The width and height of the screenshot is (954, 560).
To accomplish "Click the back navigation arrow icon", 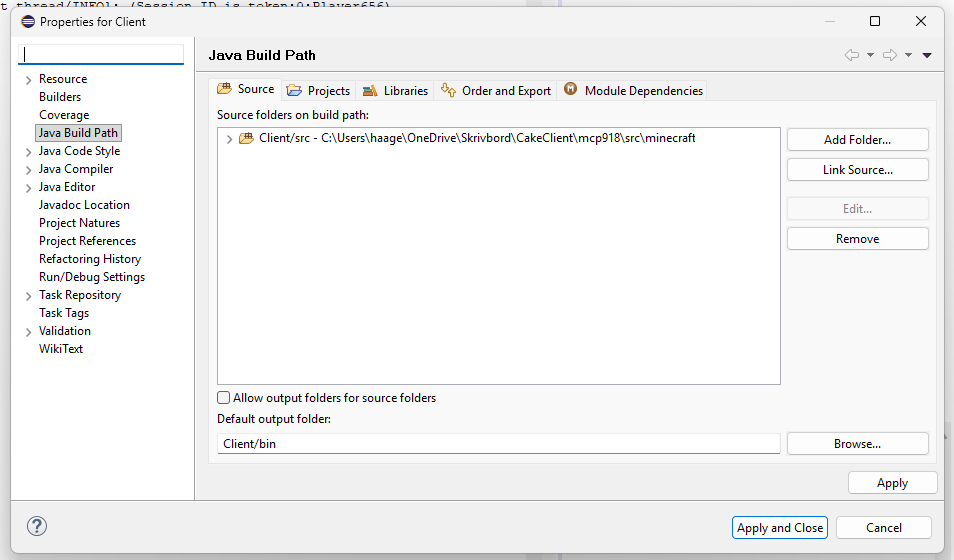I will tap(852, 55).
